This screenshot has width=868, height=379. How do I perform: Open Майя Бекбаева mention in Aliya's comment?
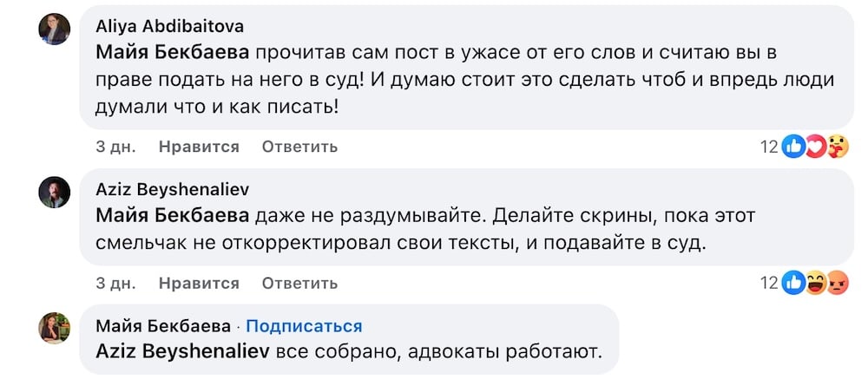(x=173, y=53)
